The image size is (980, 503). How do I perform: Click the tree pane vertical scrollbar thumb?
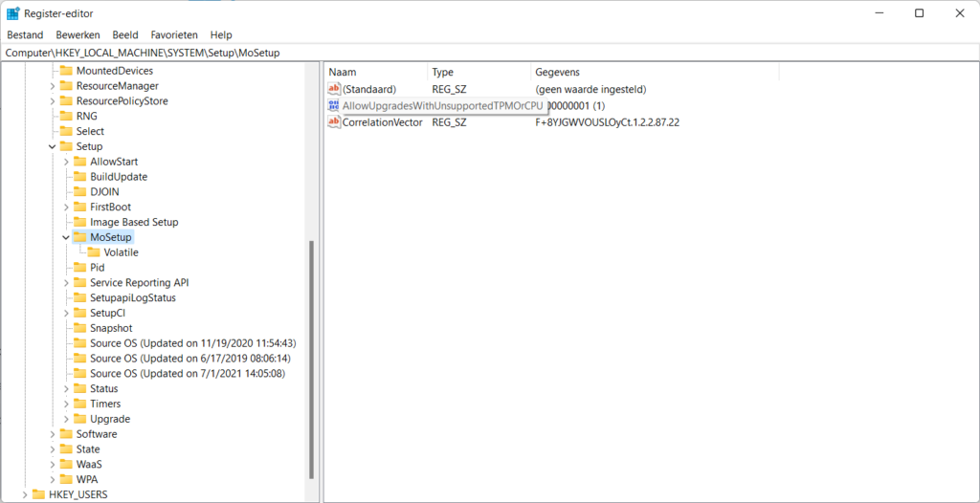pos(311,360)
